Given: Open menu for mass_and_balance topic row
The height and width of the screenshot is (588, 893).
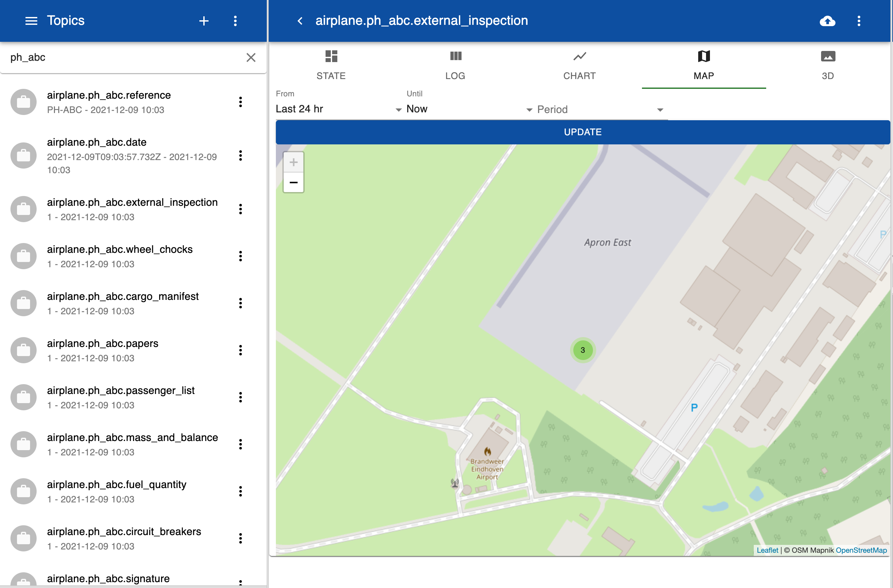Looking at the screenshot, I should [241, 444].
